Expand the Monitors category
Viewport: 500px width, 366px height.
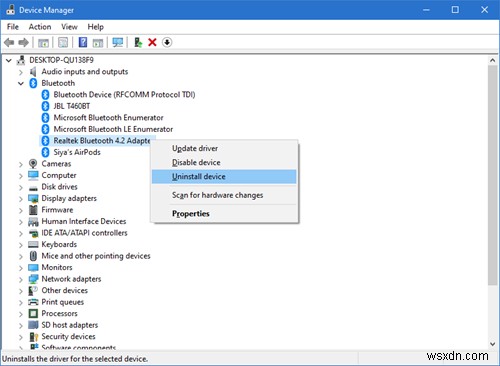[21, 268]
